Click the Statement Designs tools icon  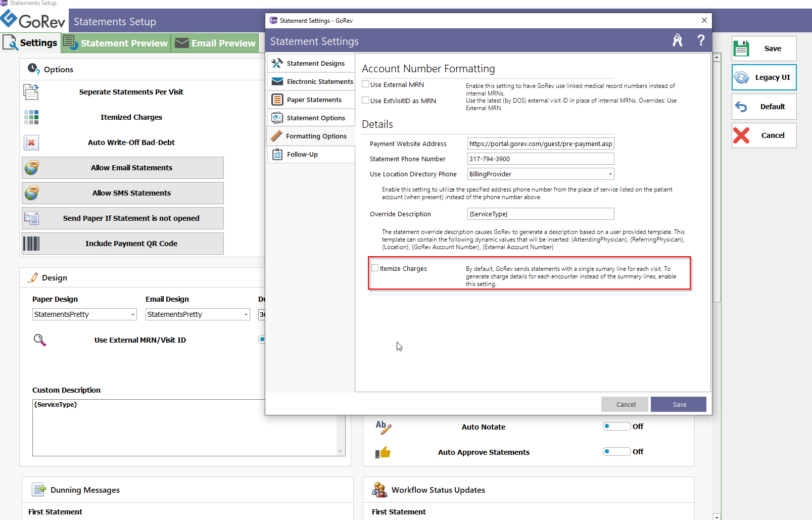pos(277,63)
